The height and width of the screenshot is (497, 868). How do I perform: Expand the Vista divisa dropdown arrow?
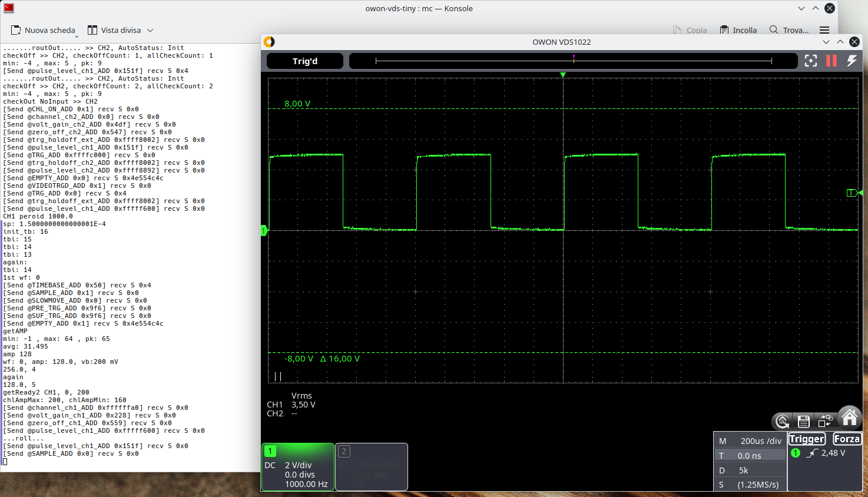(x=150, y=30)
